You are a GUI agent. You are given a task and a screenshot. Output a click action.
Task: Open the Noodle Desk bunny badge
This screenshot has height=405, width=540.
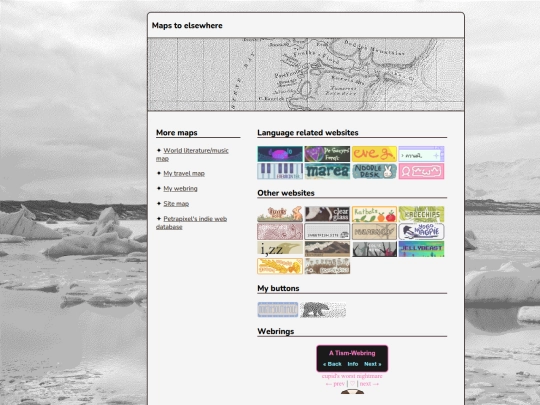pos(374,171)
